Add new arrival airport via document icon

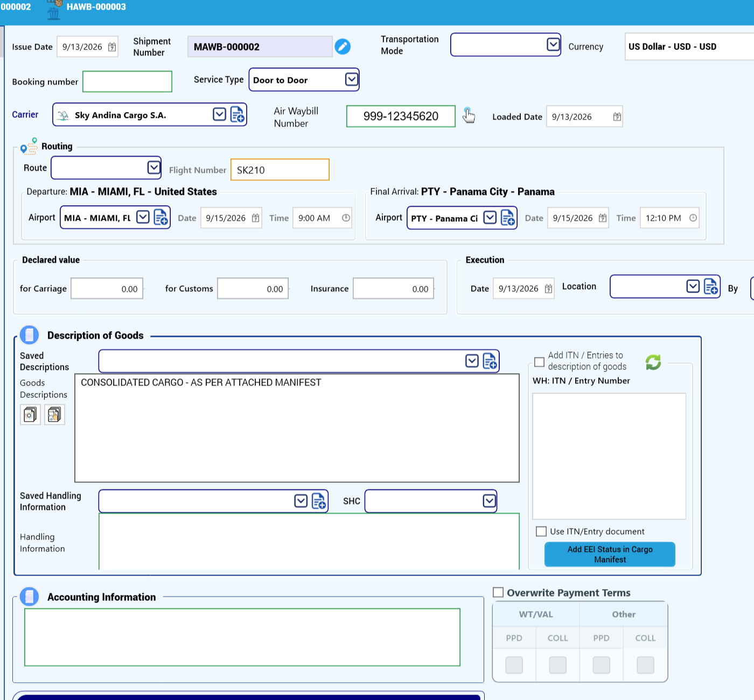(x=508, y=218)
